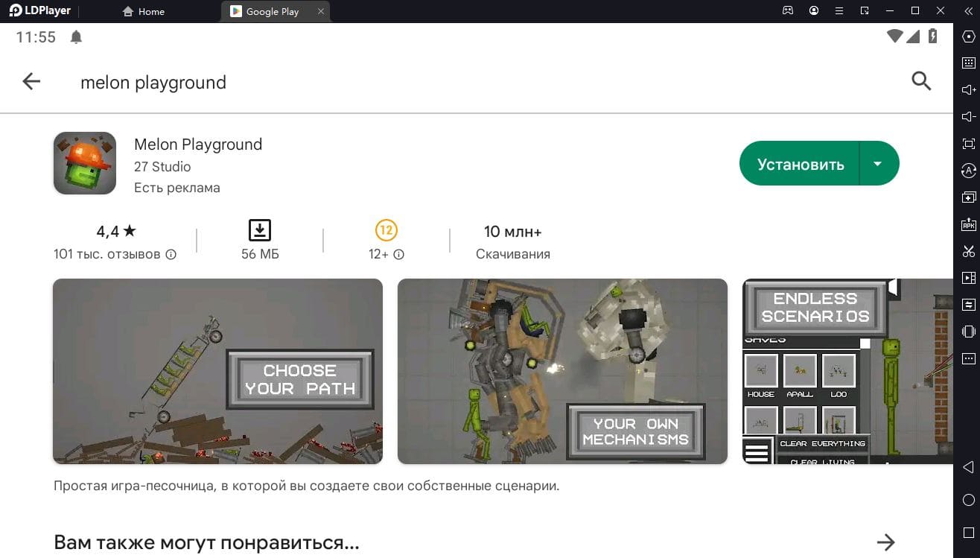The height and width of the screenshot is (558, 980).
Task: Increase volume with the sidebar speaker plus icon
Action: pos(968,90)
